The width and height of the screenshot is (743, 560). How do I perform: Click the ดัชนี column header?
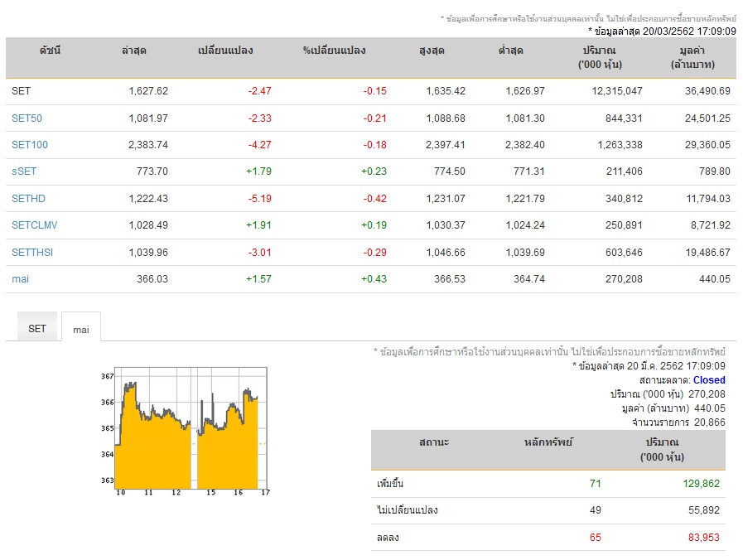[x=50, y=51]
